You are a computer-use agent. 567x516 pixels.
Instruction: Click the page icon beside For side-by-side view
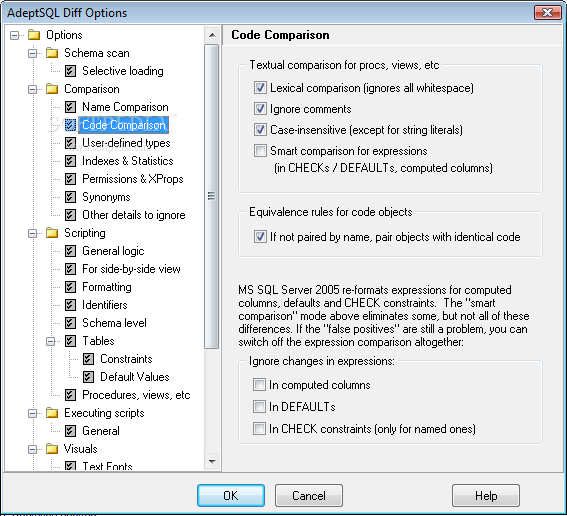tap(70, 269)
